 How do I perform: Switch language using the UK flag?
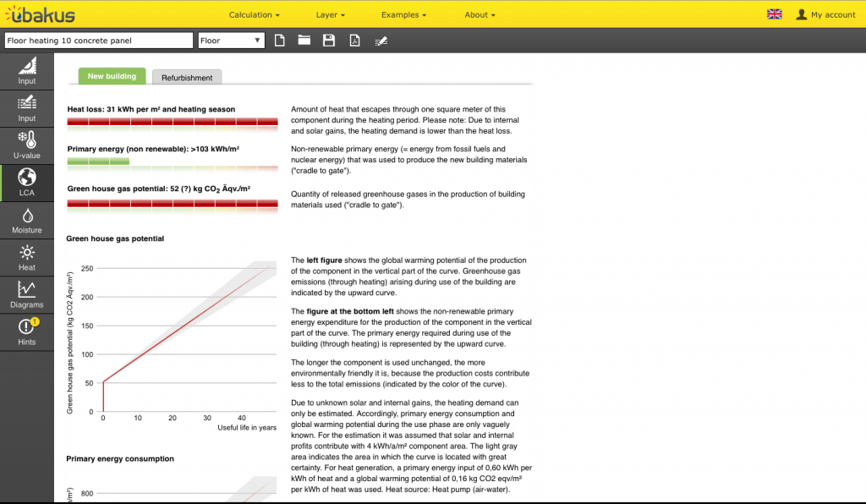pyautogui.click(x=774, y=14)
